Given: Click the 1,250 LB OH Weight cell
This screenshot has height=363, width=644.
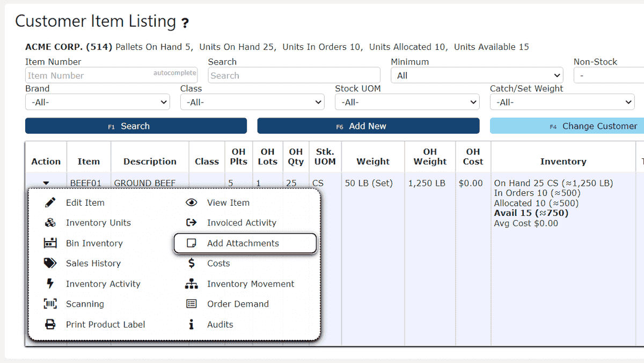Looking at the screenshot, I should 427,183.
